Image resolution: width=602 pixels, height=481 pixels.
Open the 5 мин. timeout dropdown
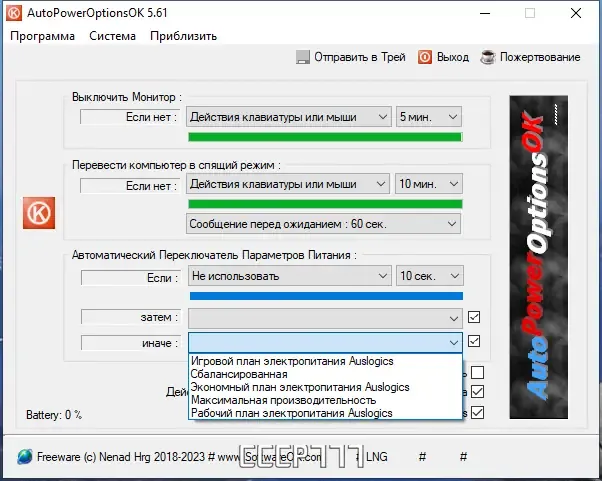tap(428, 117)
